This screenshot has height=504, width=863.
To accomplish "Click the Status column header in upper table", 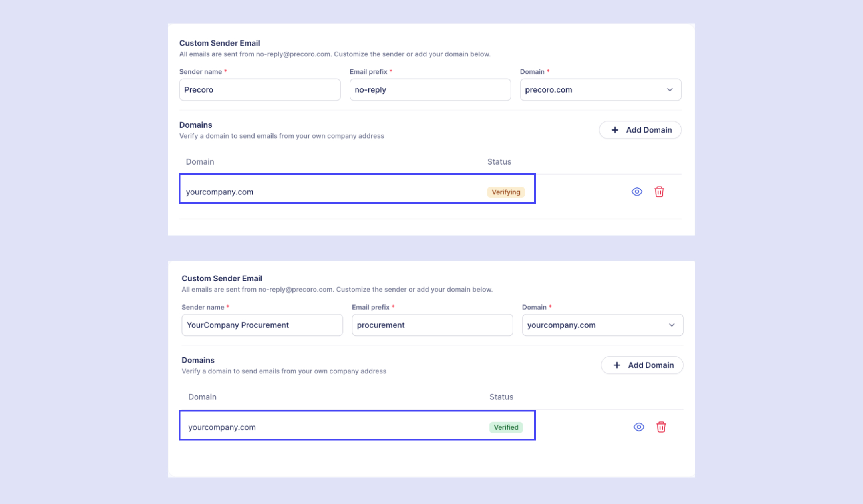I will click(x=499, y=162).
